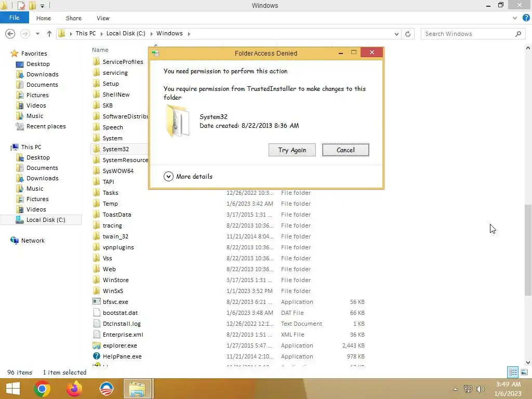Click the Forward navigation arrow
Screen dimensions: 532x399
pos(25,34)
